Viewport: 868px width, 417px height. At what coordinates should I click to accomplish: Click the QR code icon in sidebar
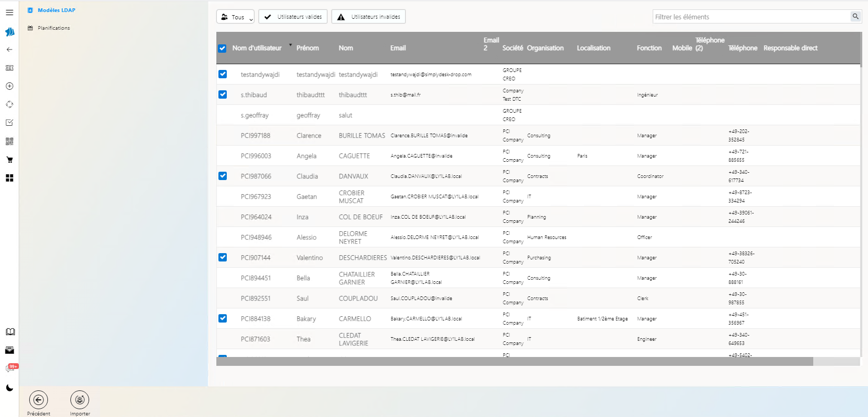[9, 141]
